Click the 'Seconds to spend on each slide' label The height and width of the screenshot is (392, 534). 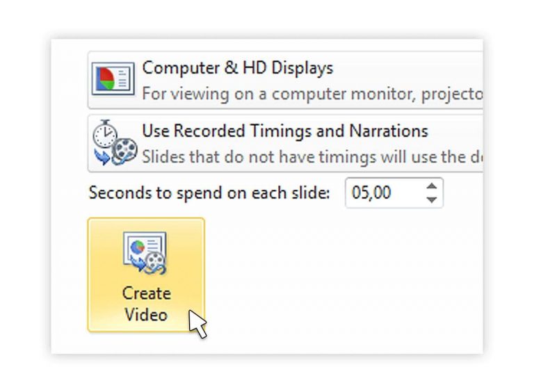(x=209, y=193)
